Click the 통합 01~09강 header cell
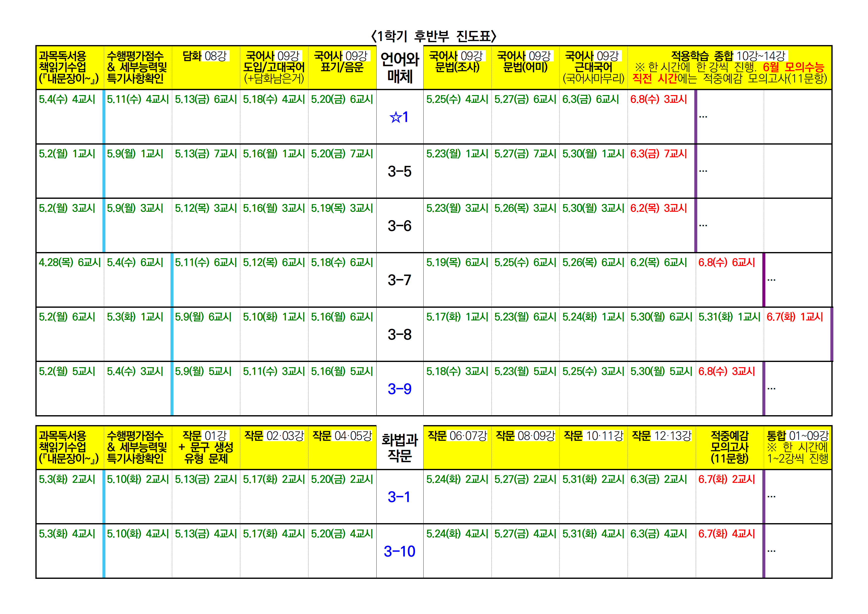 [x=797, y=447]
